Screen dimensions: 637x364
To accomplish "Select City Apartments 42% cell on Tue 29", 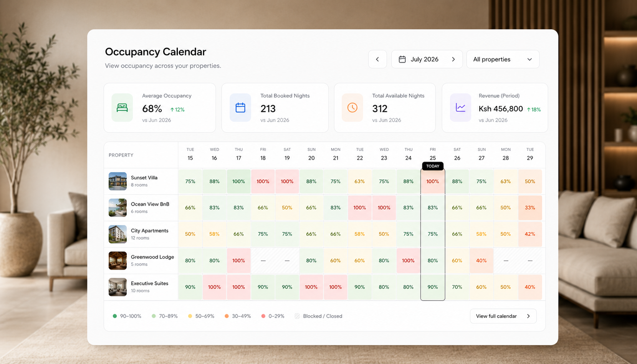I will click(530, 234).
